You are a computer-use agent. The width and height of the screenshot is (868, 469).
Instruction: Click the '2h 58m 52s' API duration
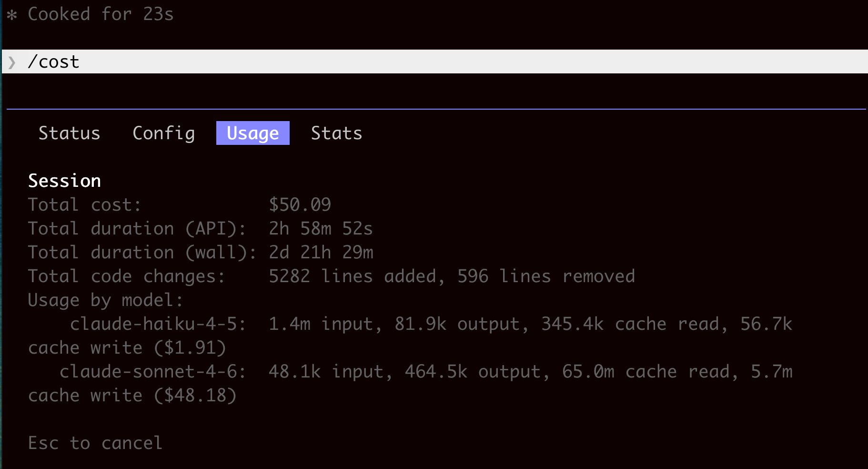coord(321,228)
